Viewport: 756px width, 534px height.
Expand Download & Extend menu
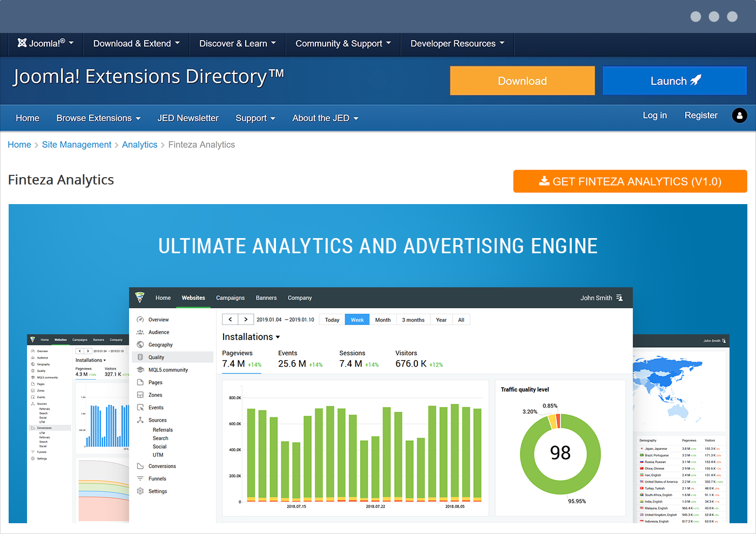tap(136, 44)
